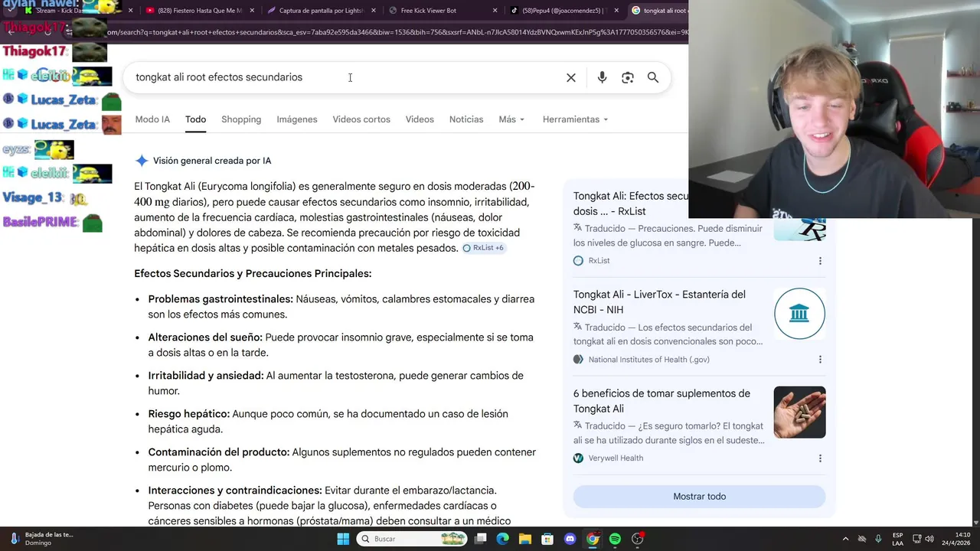Image resolution: width=980 pixels, height=551 pixels.
Task: Open the ESP LAA language switcher
Action: click(897, 539)
